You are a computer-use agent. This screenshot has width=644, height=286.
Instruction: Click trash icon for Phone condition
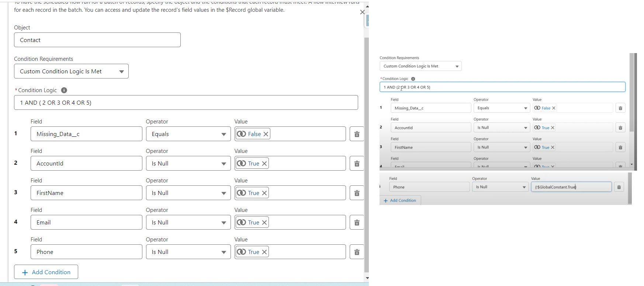click(357, 252)
